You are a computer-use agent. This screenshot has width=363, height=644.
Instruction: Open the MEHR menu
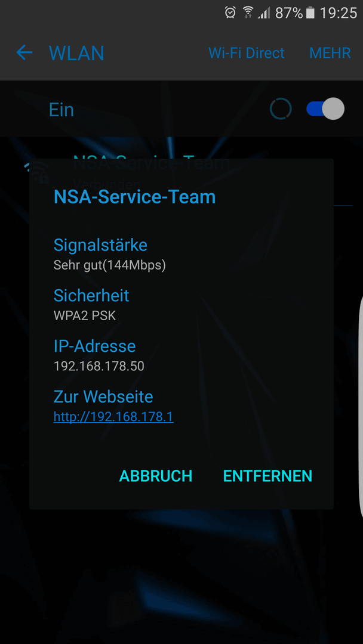[330, 53]
